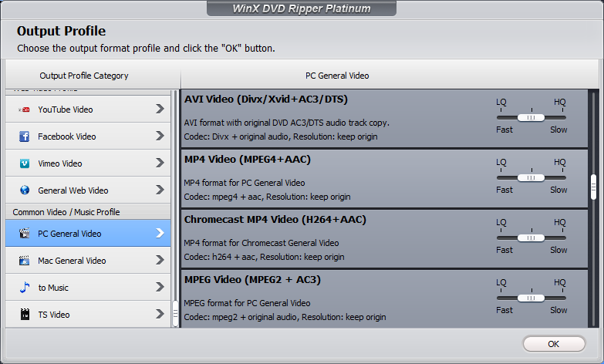The image size is (604, 364).
Task: Click the General Web Video globe icon
Action: tap(25, 190)
